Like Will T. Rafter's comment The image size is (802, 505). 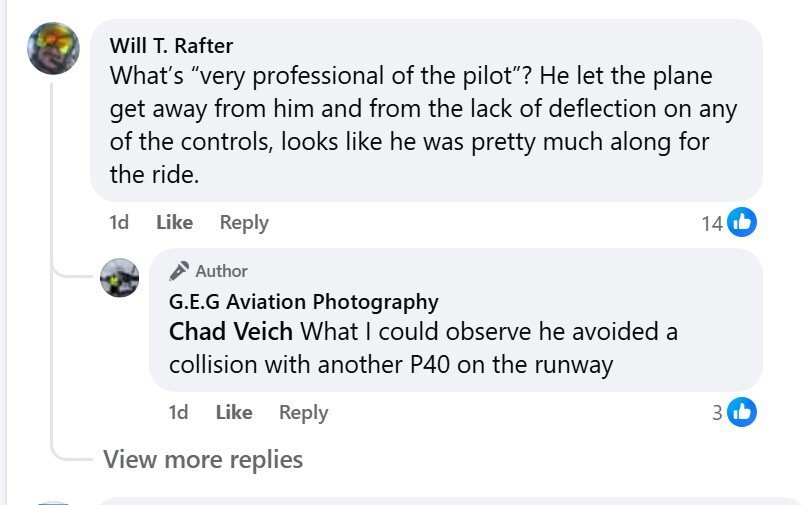point(174,222)
